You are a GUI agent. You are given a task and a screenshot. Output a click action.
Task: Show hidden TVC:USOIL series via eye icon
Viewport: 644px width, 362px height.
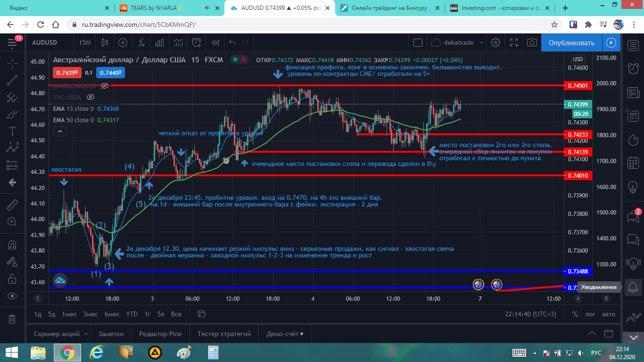click(x=91, y=97)
